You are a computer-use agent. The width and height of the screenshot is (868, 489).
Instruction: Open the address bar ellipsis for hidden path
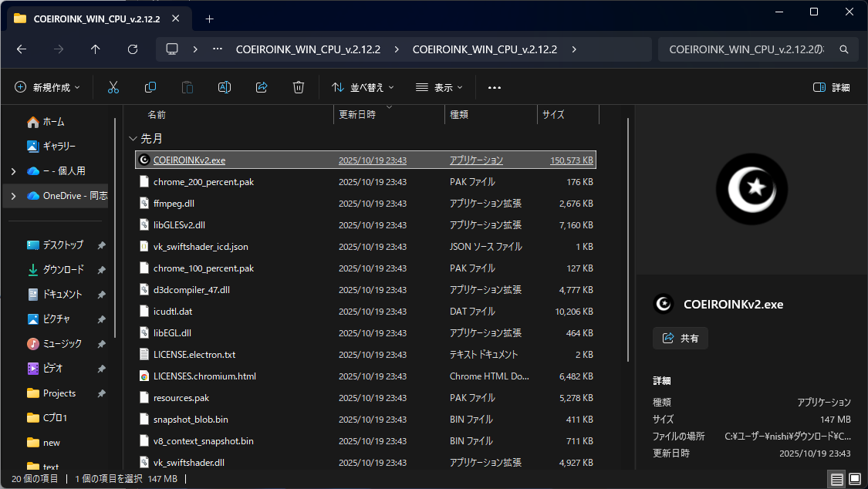tap(218, 49)
